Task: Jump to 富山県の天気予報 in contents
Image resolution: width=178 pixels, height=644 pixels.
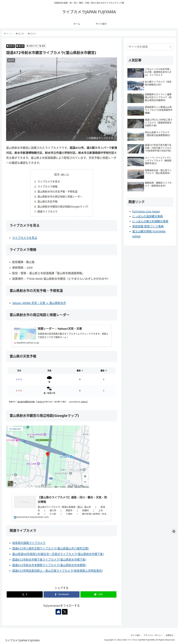Action: click(x=47, y=202)
